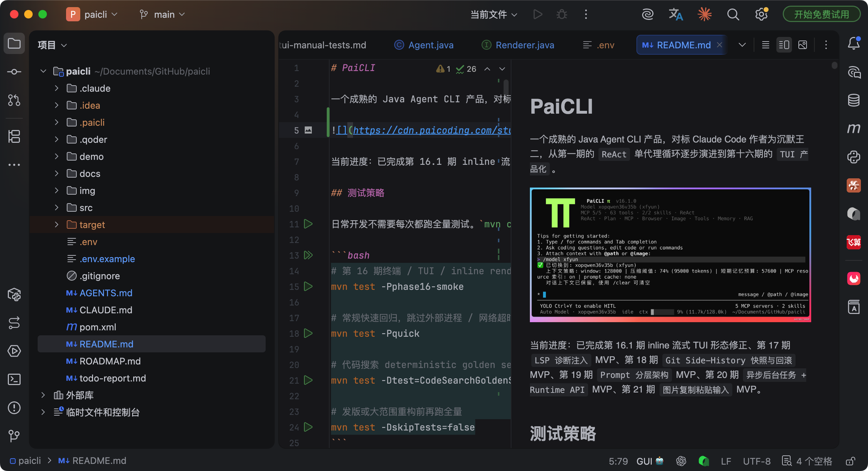Click the LF line separator status item

click(726, 461)
